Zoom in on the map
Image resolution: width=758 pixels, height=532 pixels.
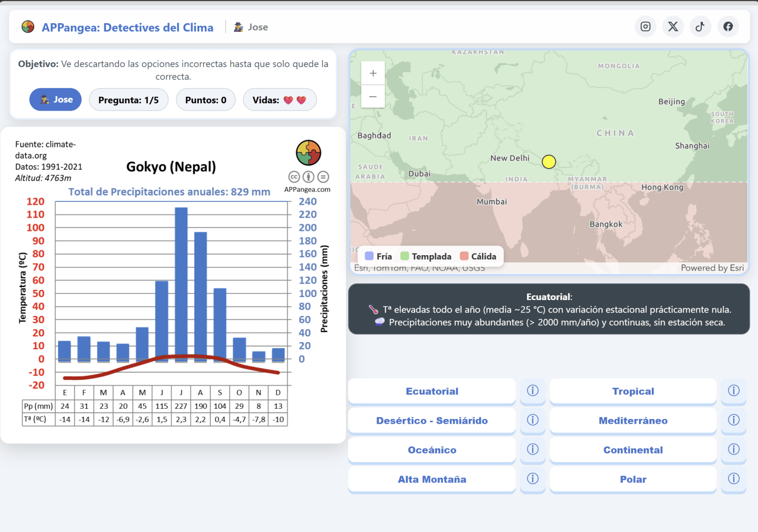pos(373,73)
